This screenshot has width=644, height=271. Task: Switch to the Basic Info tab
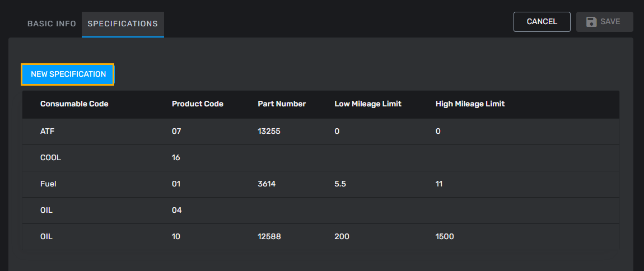[52, 24]
